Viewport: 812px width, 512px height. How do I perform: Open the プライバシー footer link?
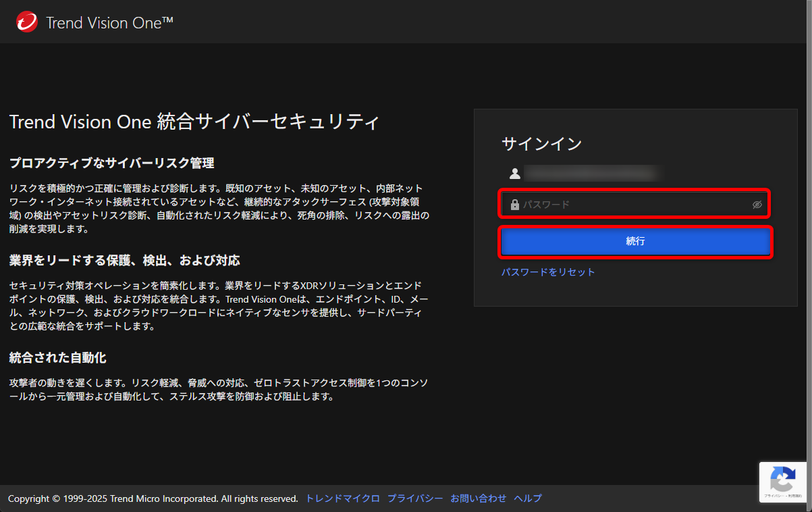coord(414,498)
